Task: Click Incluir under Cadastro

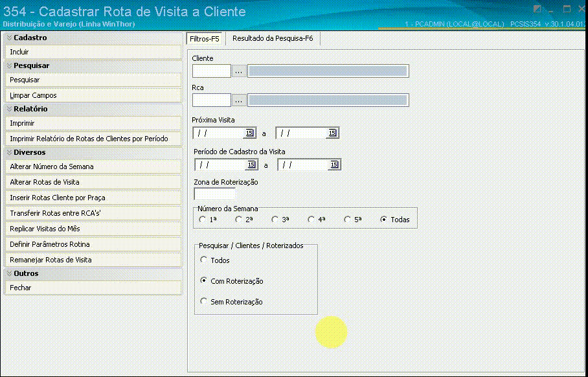Action: 93,52
